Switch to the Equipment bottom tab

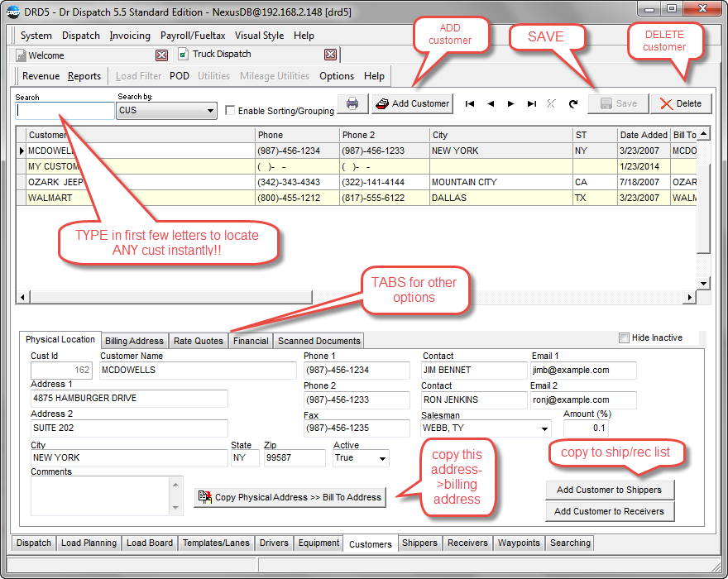318,543
